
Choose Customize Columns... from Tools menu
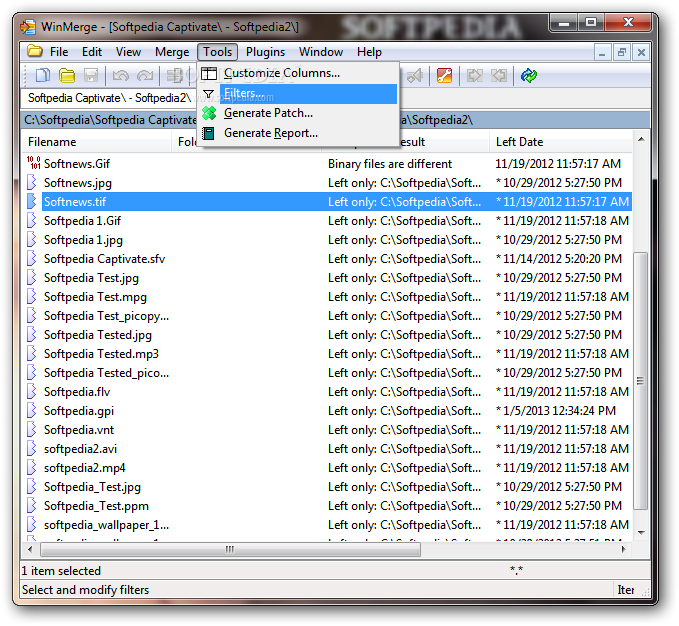(x=298, y=73)
